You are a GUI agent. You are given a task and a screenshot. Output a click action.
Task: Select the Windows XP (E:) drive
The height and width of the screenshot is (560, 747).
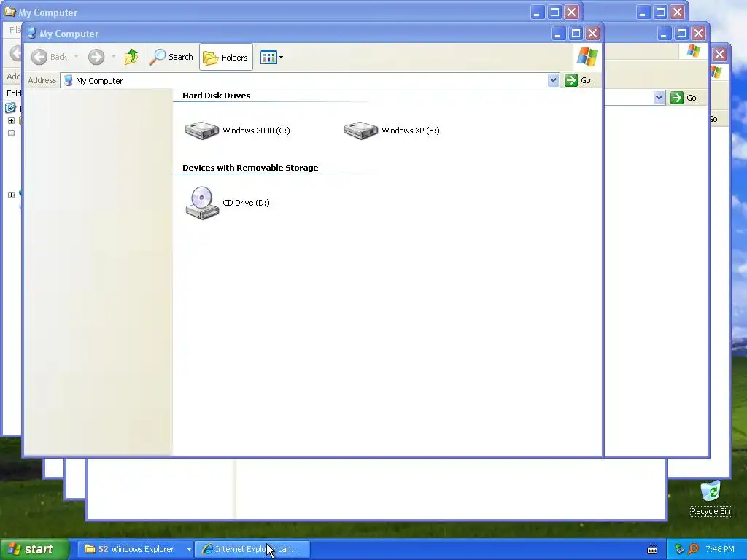(x=392, y=131)
